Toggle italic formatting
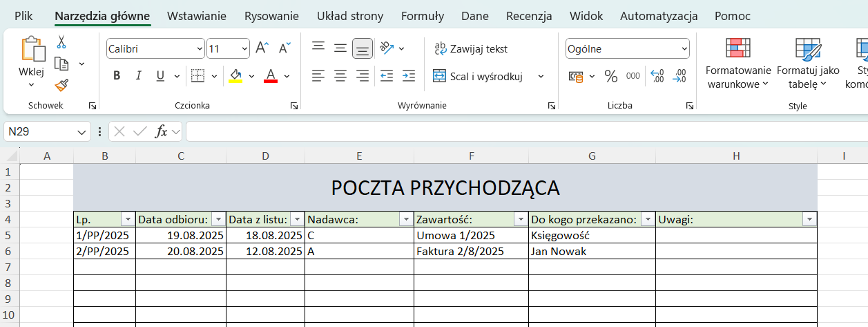Screen dimensions: 868x327 [x=138, y=76]
